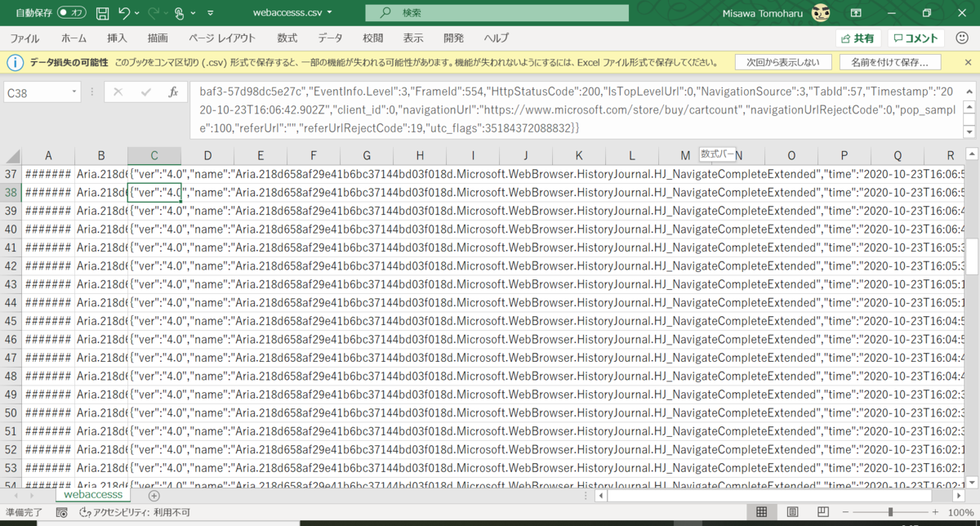The image size is (980, 526).
Task: Click the Redo arrow icon
Action: click(x=154, y=13)
